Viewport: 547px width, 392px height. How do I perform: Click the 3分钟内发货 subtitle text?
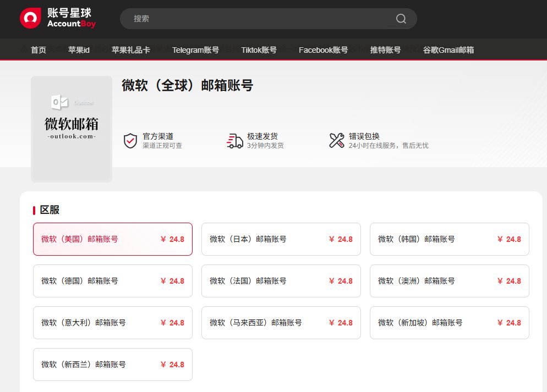tap(265, 146)
